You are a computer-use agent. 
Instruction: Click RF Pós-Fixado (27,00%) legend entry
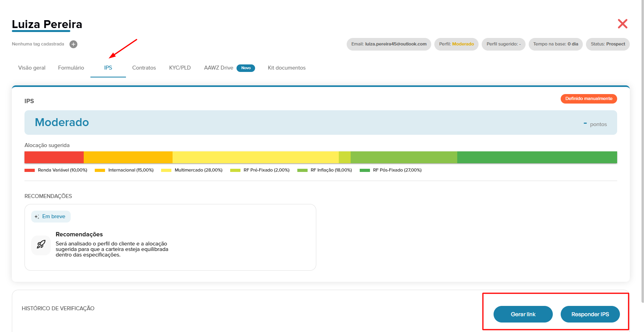point(391,170)
